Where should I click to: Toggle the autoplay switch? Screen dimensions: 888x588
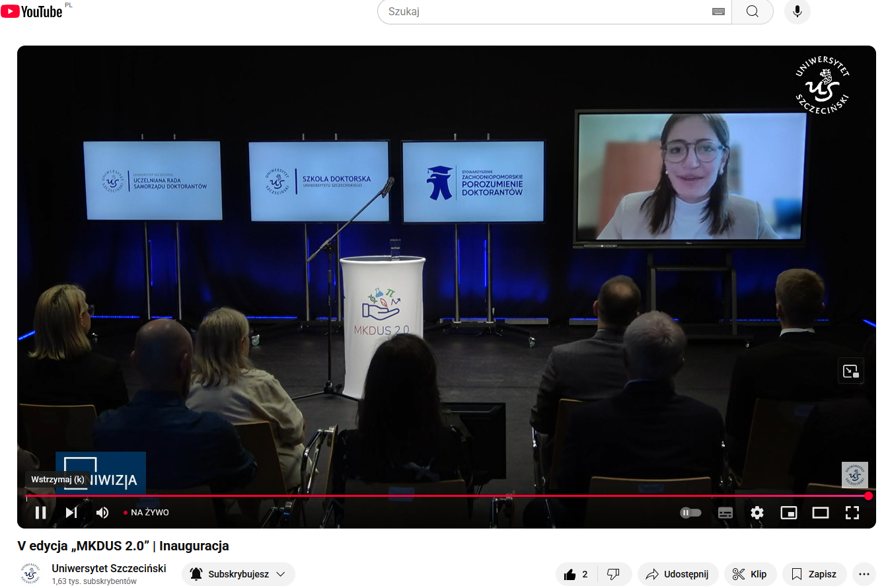coord(690,513)
